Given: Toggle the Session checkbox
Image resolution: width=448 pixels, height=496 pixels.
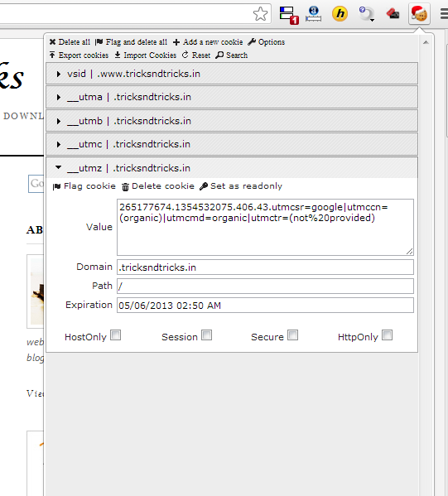Looking at the screenshot, I should [x=206, y=335].
